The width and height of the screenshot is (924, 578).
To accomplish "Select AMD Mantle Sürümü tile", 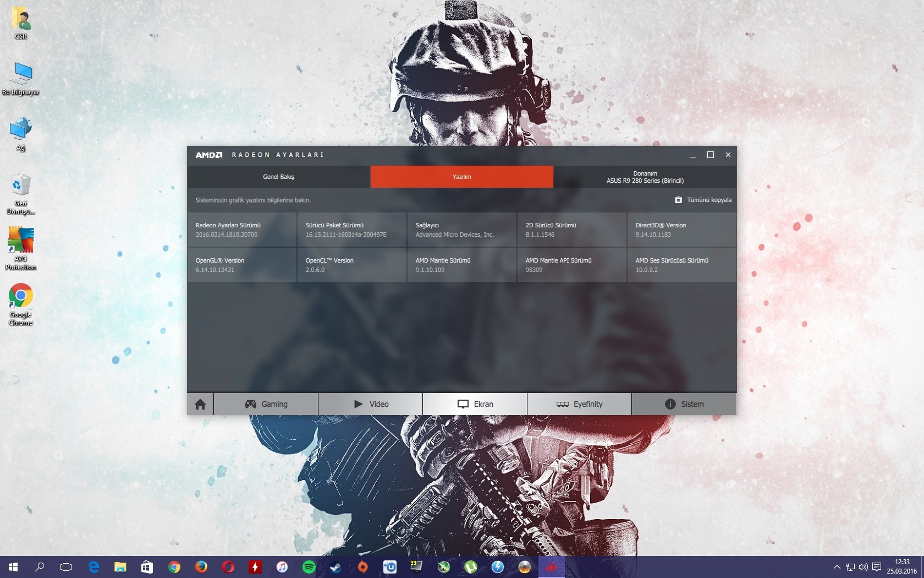I will pyautogui.click(x=462, y=265).
